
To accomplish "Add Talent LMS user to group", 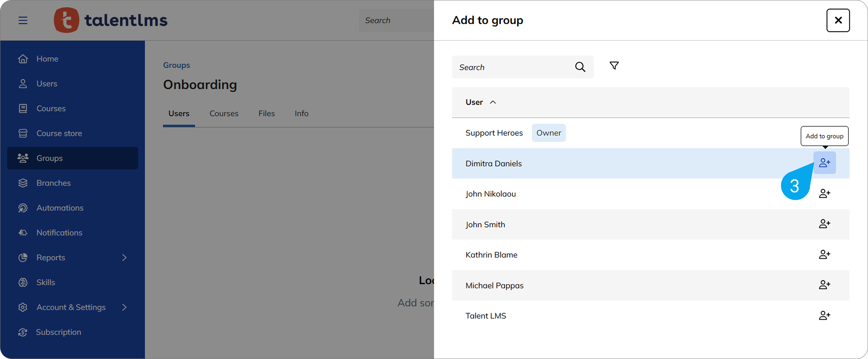I will (x=824, y=316).
